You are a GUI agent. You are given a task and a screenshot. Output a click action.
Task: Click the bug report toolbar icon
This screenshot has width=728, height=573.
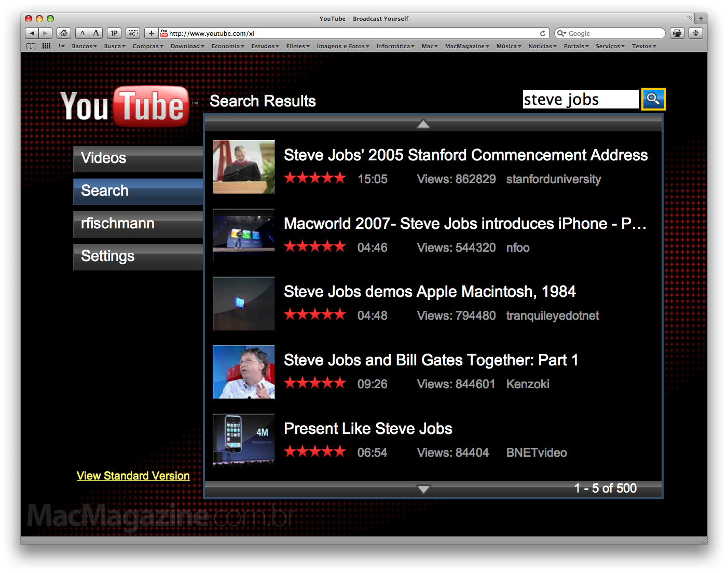pyautogui.click(x=696, y=33)
